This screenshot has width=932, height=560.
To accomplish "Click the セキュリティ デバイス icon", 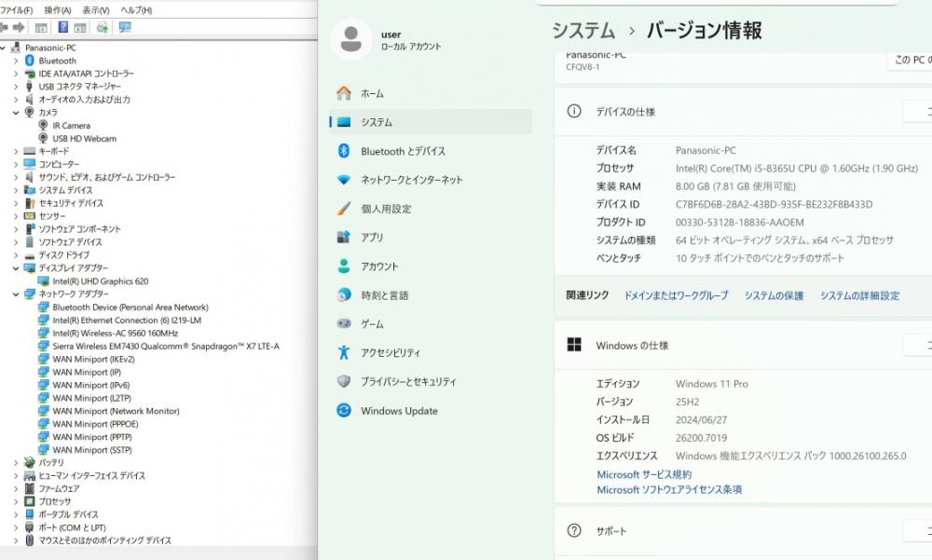I will [30, 203].
